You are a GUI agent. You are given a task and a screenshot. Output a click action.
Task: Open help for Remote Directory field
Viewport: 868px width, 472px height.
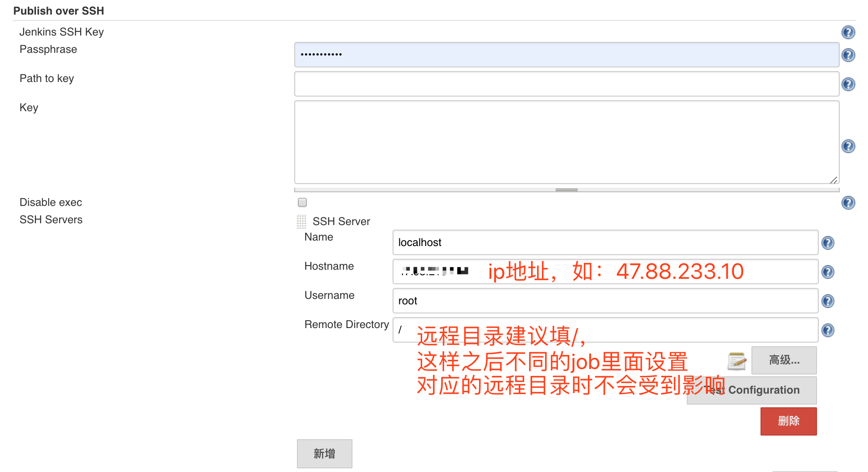coord(827,330)
